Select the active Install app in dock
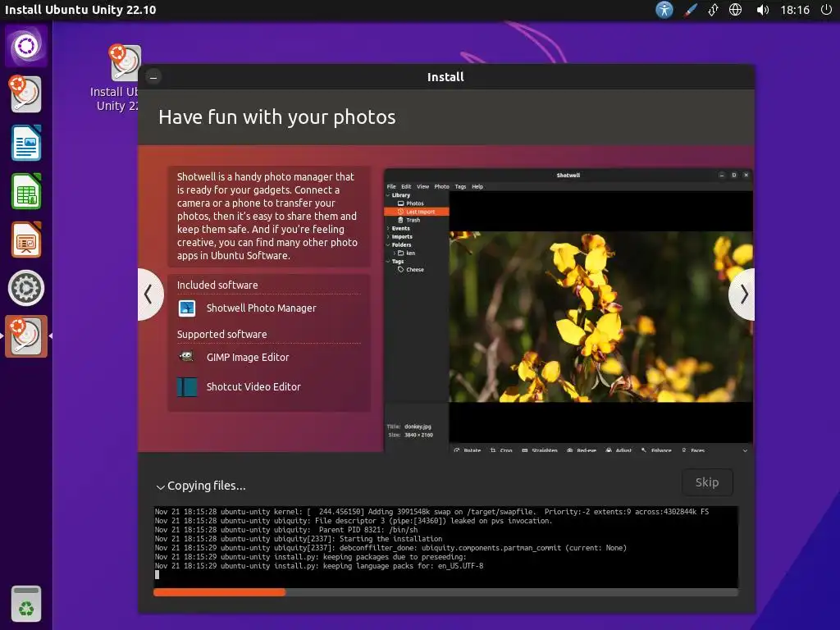The width and height of the screenshot is (840, 630). pyautogui.click(x=25, y=336)
